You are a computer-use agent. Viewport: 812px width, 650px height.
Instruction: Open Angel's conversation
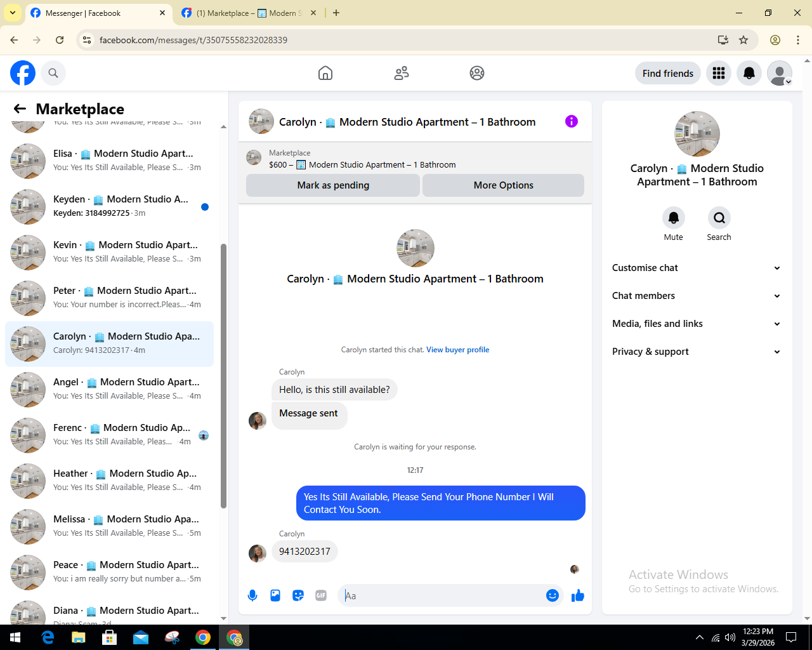click(109, 389)
